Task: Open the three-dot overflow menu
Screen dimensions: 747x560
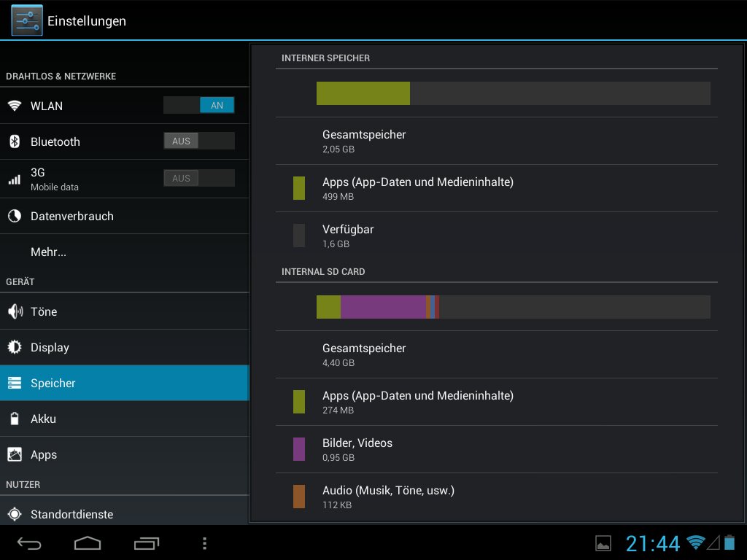Action: point(204,543)
